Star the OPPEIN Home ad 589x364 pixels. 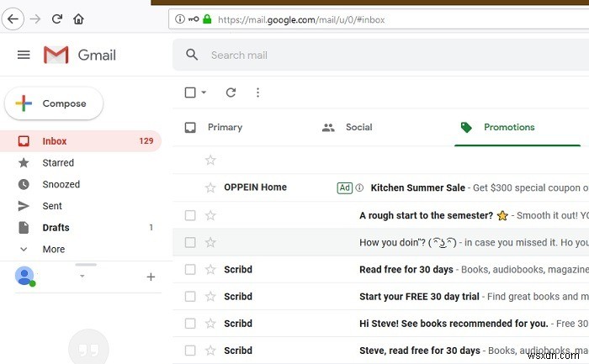click(210, 187)
